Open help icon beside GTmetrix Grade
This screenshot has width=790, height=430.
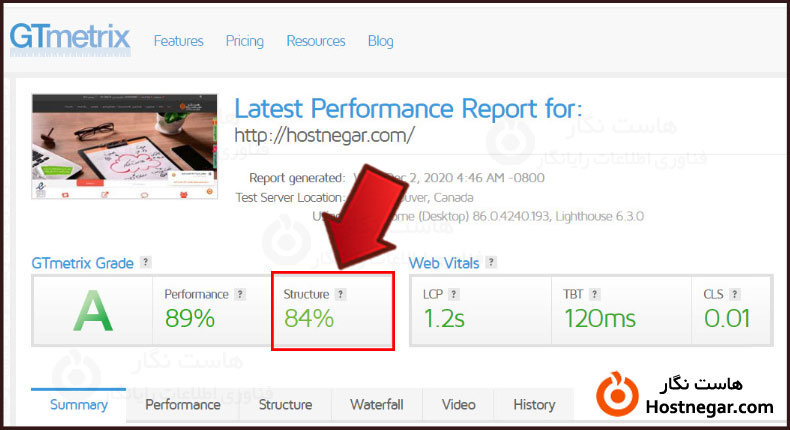pyautogui.click(x=146, y=262)
